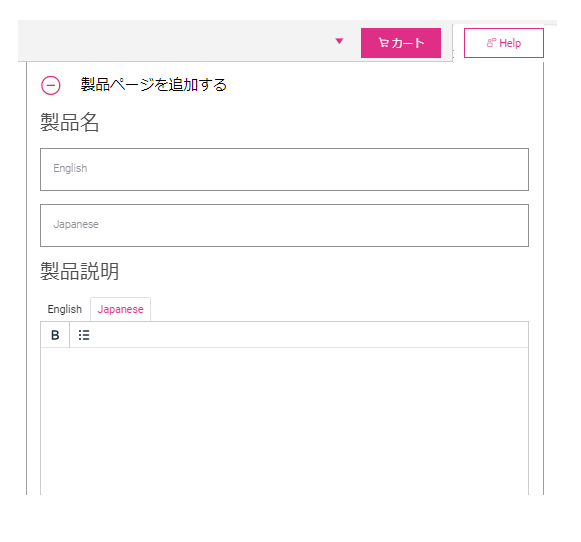The image size is (581, 542).
Task: Click the 製品名 heading
Action: point(70,123)
